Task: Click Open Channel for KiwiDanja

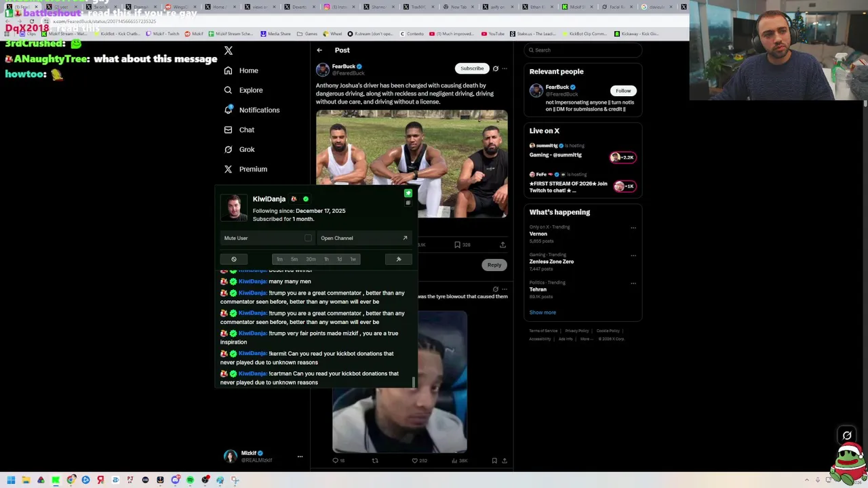Action: pos(364,238)
